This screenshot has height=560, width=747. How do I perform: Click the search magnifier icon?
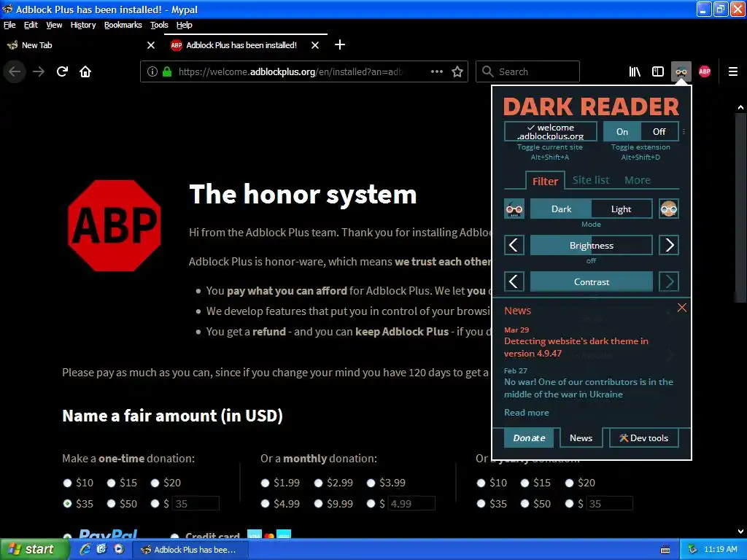click(487, 71)
